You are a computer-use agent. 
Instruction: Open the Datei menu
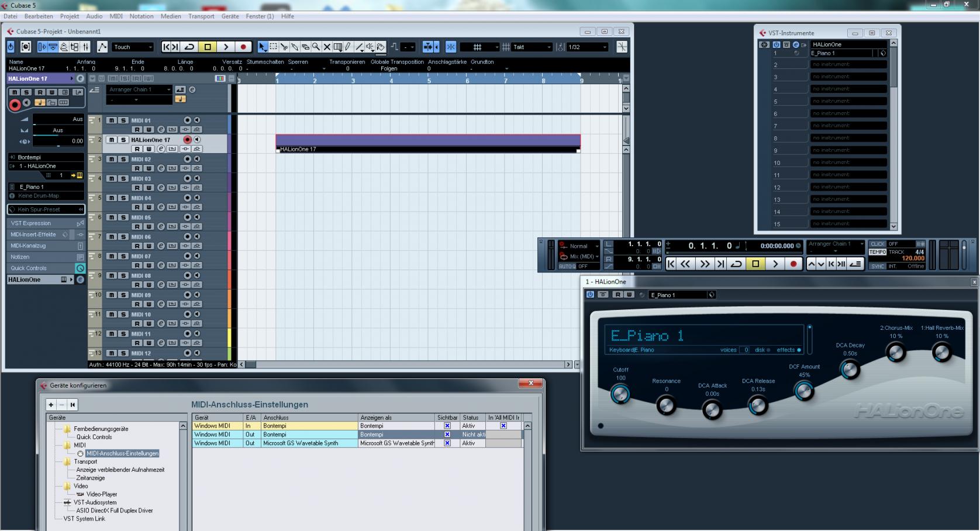coord(11,16)
